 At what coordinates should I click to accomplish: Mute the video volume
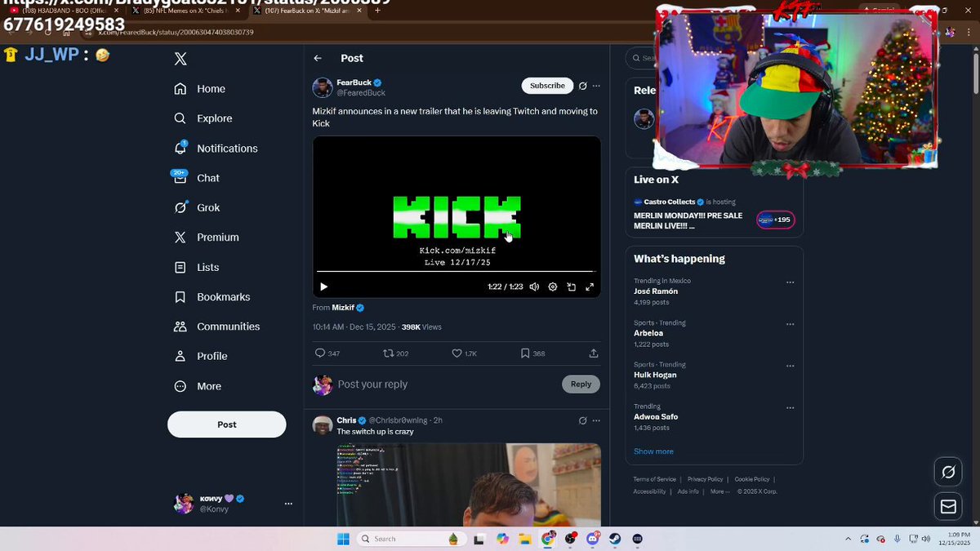click(534, 287)
